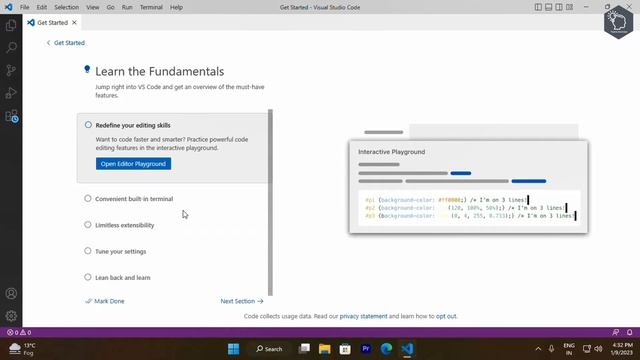Open the File menu

click(x=24, y=7)
